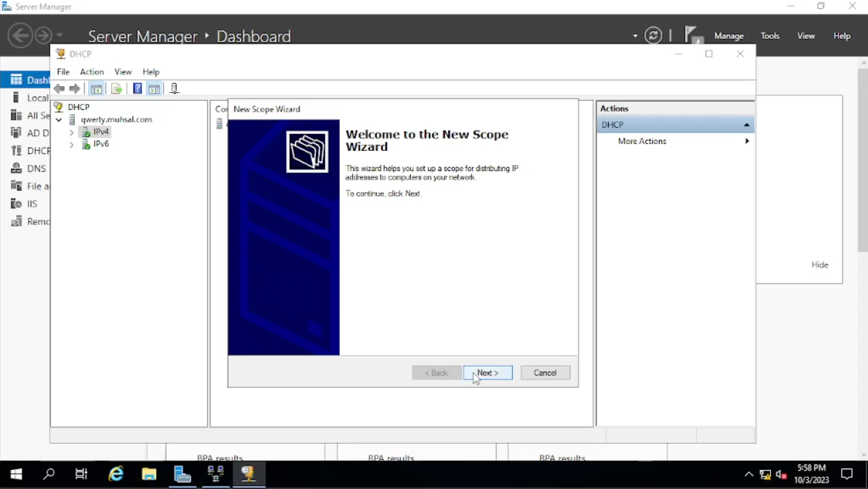Expand the IPv4 tree node
Image resolution: width=868 pixels, height=489 pixels.
click(x=72, y=132)
